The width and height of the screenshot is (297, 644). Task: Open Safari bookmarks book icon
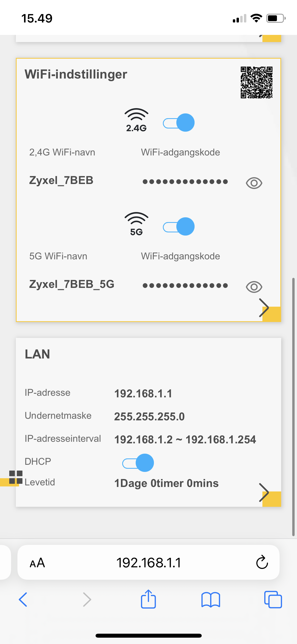pos(210,600)
